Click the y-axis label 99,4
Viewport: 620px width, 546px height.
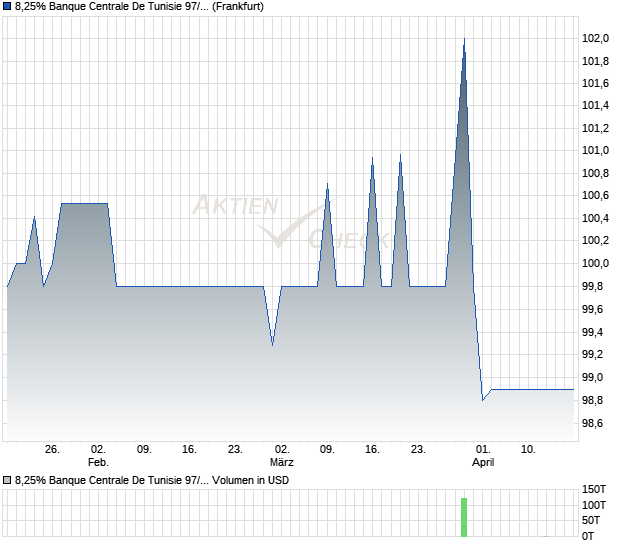click(x=592, y=332)
